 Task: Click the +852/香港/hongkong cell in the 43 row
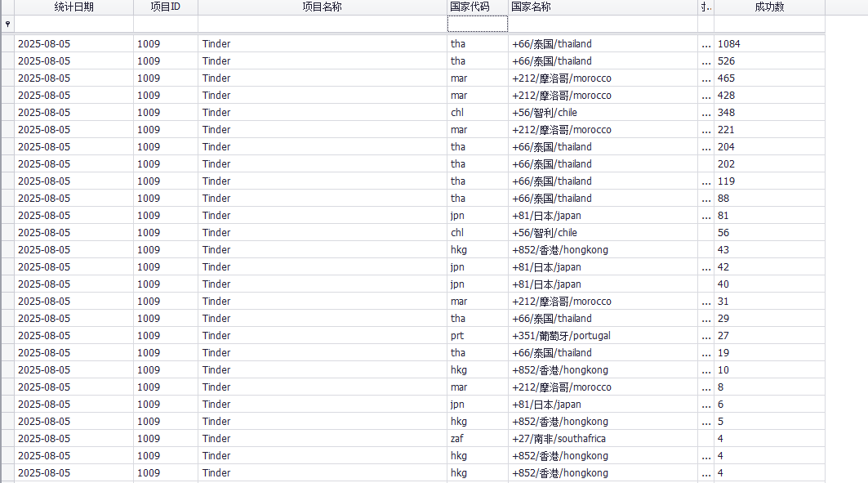(x=603, y=250)
